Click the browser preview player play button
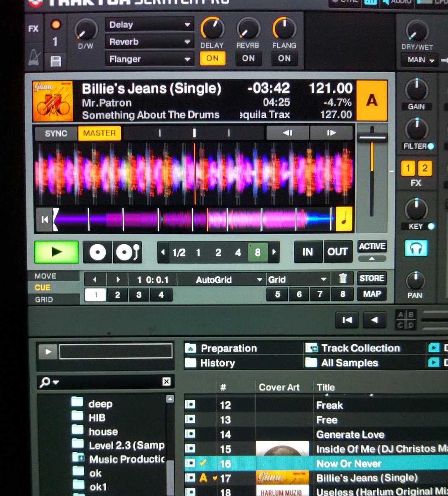448x496 pixels. 48,352
